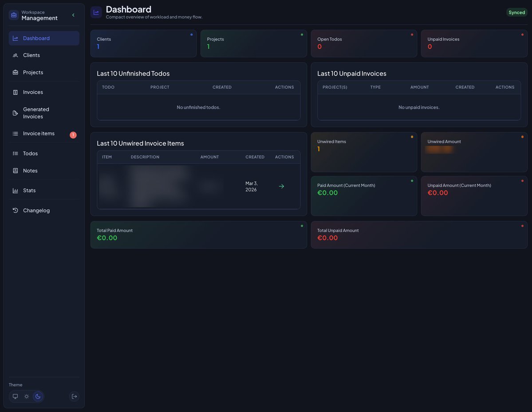
Task: Click the Dashboard chart icon in sidebar
Action: click(x=15, y=38)
